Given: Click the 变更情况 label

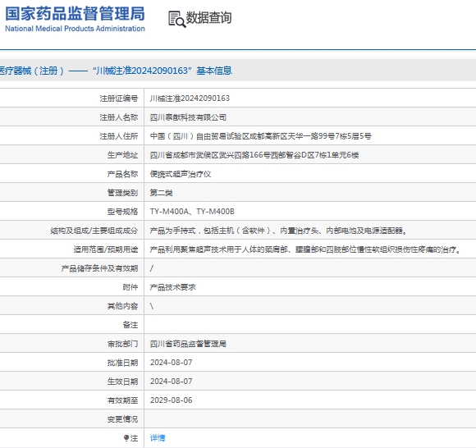Looking at the screenshot, I should tap(122, 419).
